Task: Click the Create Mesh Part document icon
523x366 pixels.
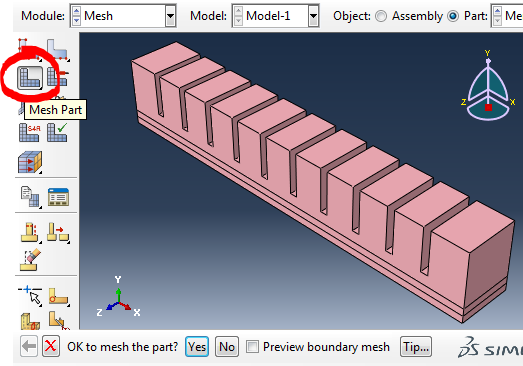Action: tap(30, 197)
